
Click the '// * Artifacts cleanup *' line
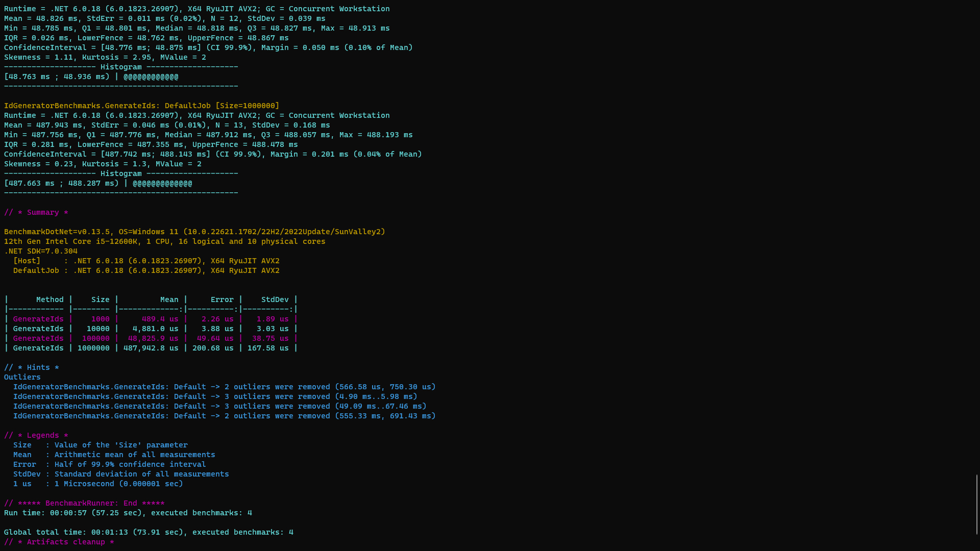pyautogui.click(x=59, y=542)
